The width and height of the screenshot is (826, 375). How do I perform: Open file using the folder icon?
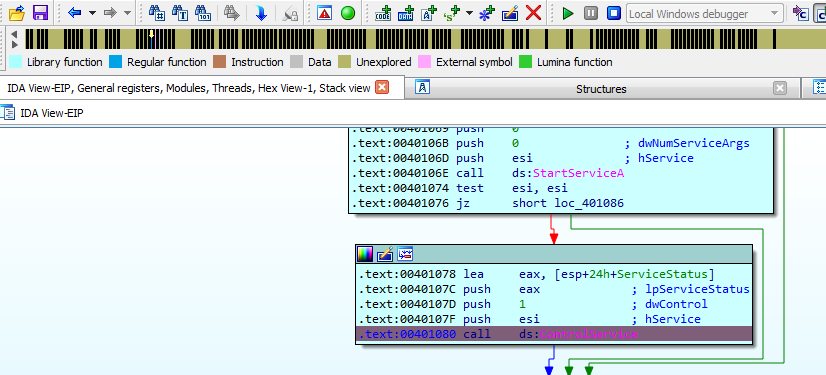[17, 13]
